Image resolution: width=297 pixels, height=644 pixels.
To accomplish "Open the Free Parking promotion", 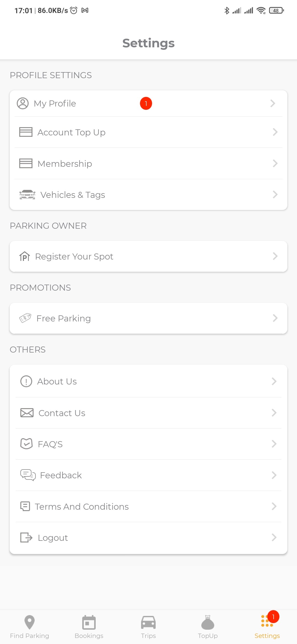I will (64, 318).
